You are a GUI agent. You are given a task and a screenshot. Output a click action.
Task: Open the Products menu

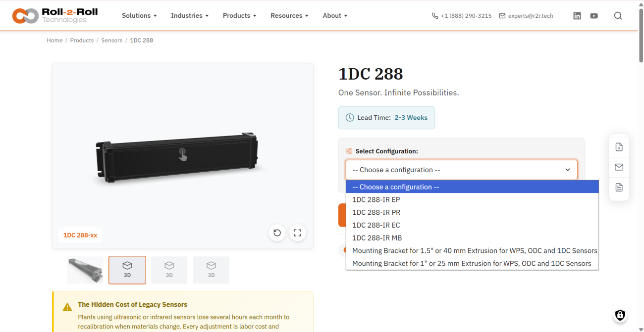(x=239, y=15)
